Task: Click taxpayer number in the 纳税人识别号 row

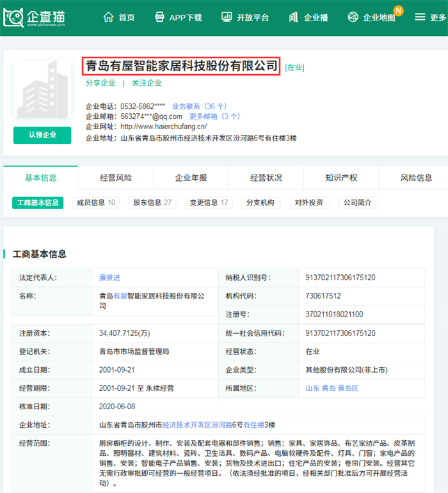Action: tap(340, 278)
